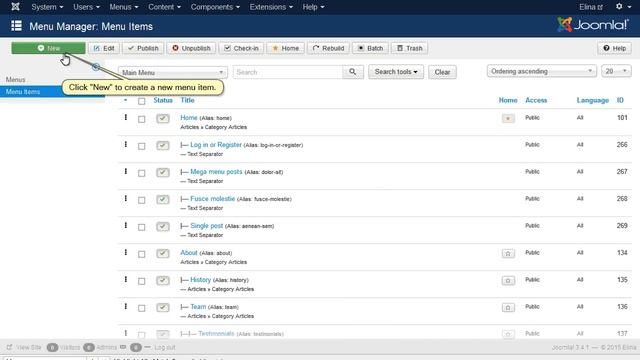Open the list limit 20 dropdown
The image size is (640, 360).
(616, 71)
